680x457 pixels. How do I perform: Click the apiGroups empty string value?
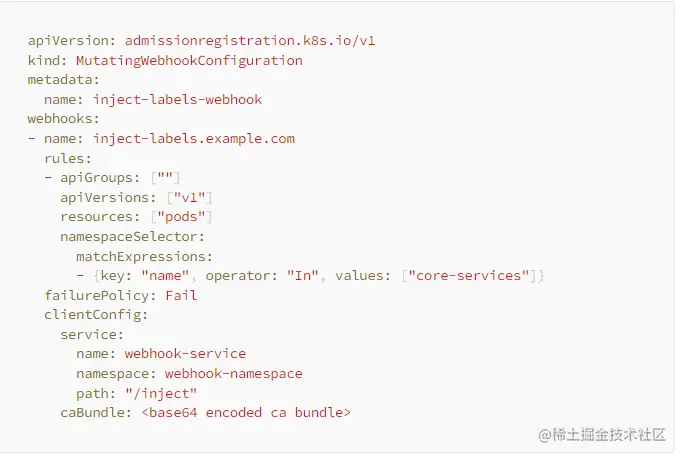click(165, 177)
